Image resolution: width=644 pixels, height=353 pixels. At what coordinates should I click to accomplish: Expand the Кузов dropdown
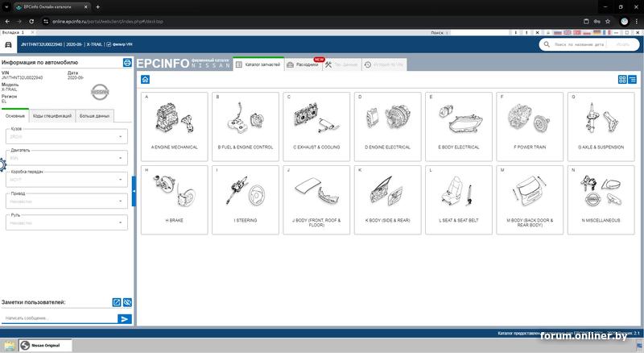coord(67,136)
